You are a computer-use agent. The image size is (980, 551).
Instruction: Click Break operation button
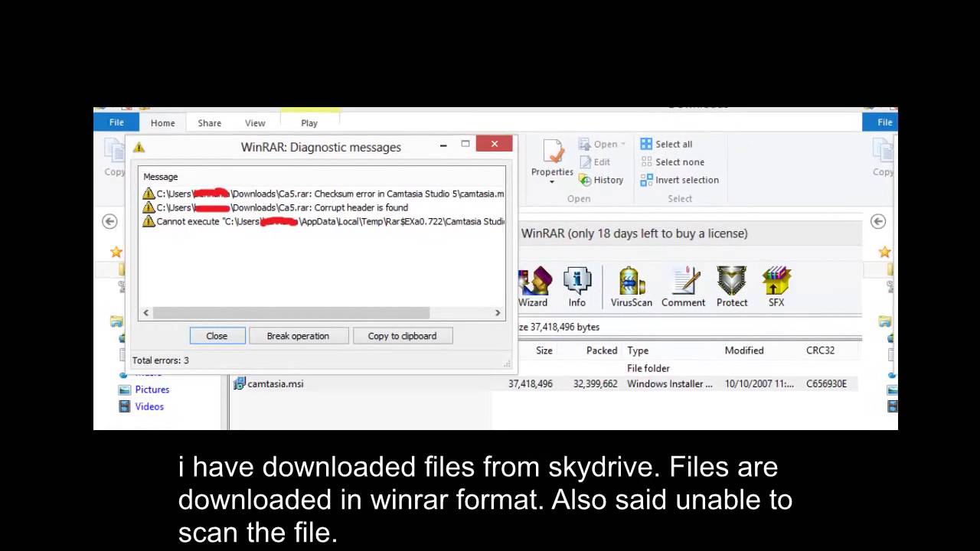point(298,336)
